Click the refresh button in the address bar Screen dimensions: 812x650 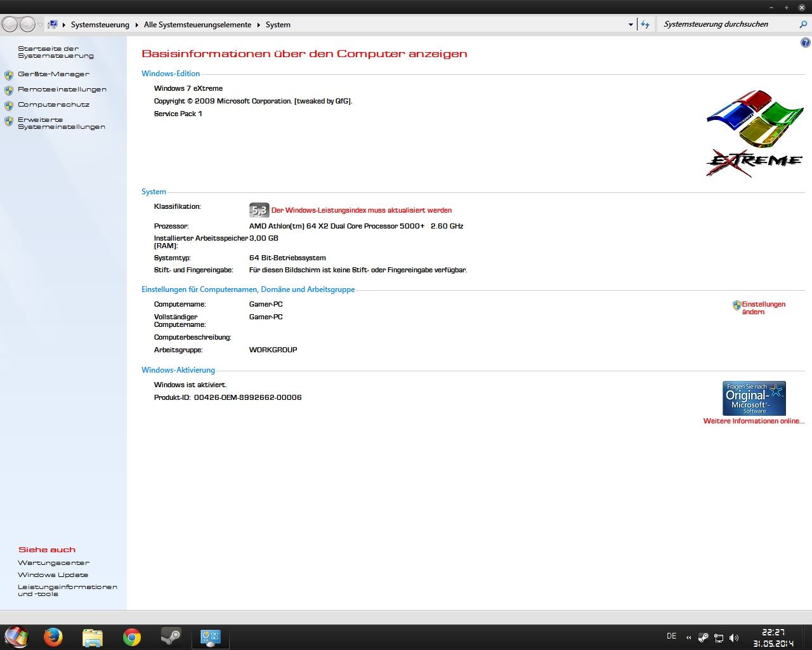coord(645,25)
